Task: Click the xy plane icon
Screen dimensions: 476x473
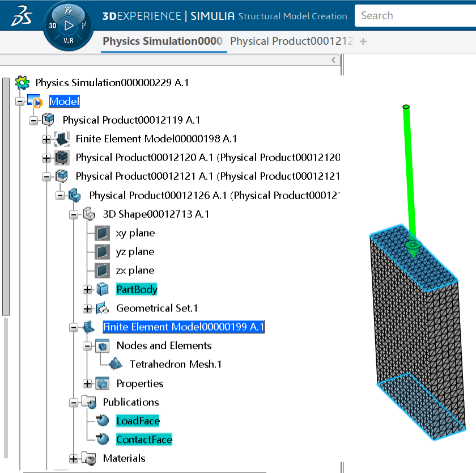Action: point(102,233)
